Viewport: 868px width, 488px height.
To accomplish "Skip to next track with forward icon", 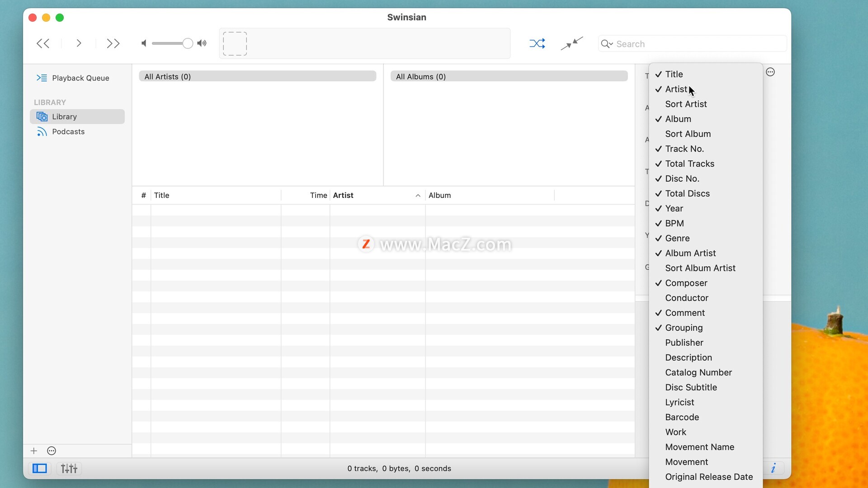I will point(113,43).
